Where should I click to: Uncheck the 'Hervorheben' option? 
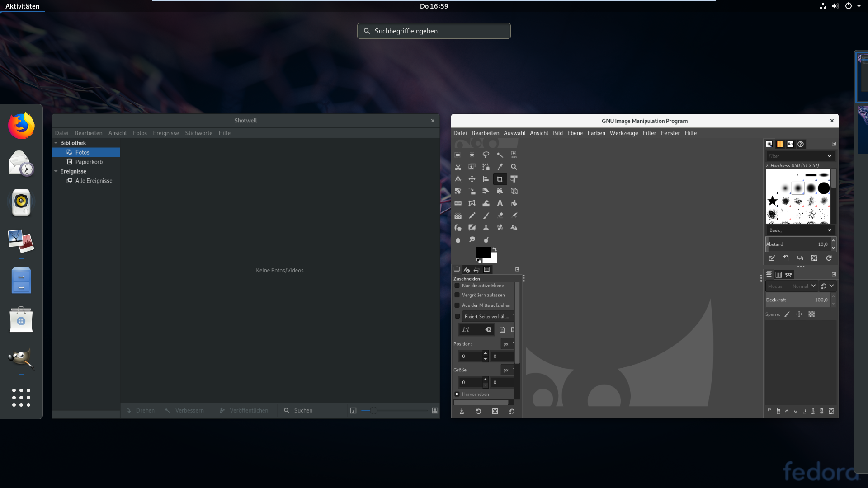tap(457, 394)
